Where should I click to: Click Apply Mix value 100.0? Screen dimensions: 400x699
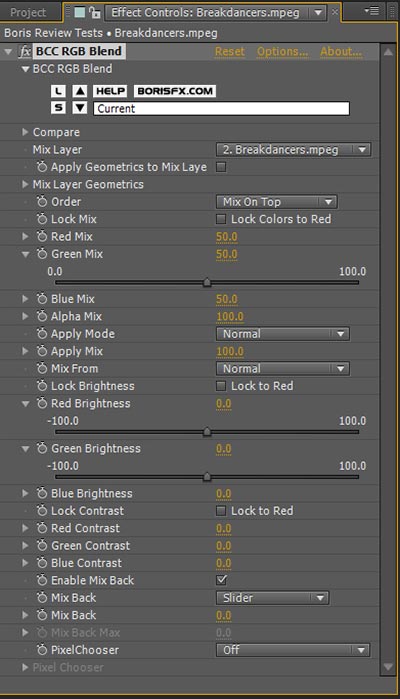coord(230,351)
